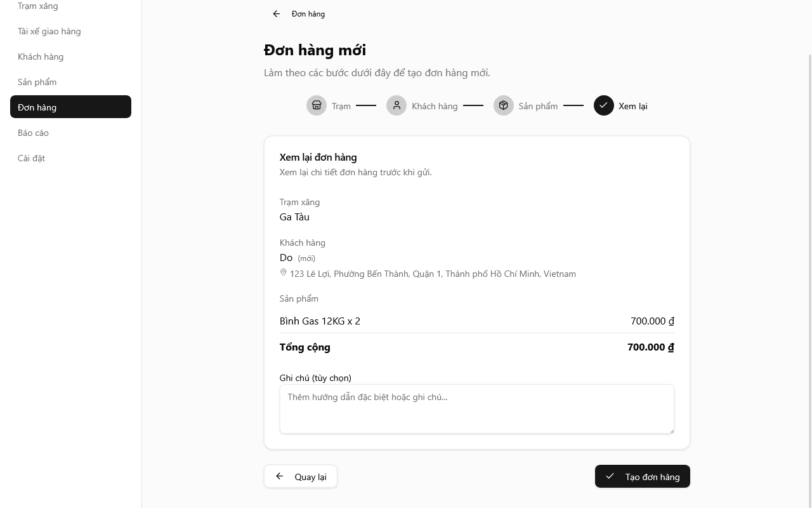This screenshot has width=812, height=508.
Task: Click the left arrow in Quay lại button
Action: [280, 476]
